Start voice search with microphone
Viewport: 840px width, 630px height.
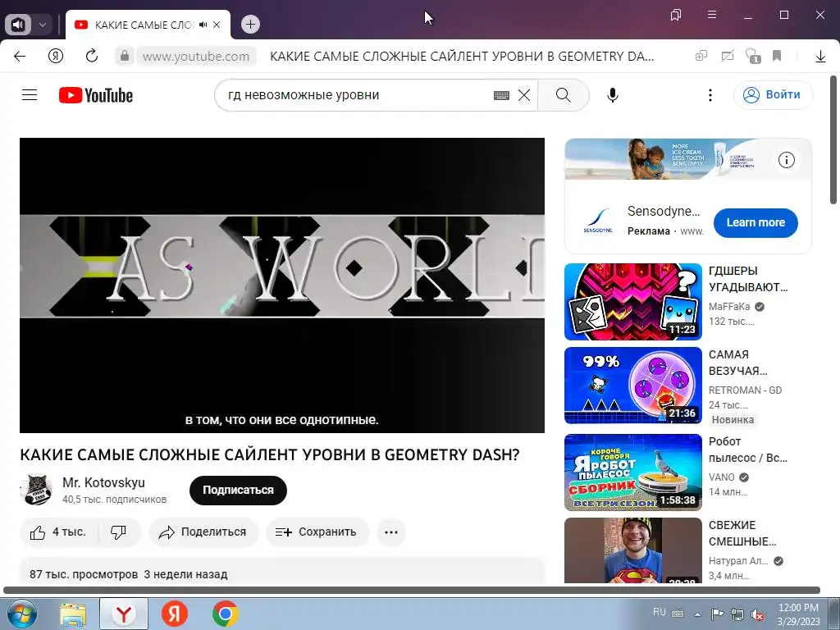613,95
